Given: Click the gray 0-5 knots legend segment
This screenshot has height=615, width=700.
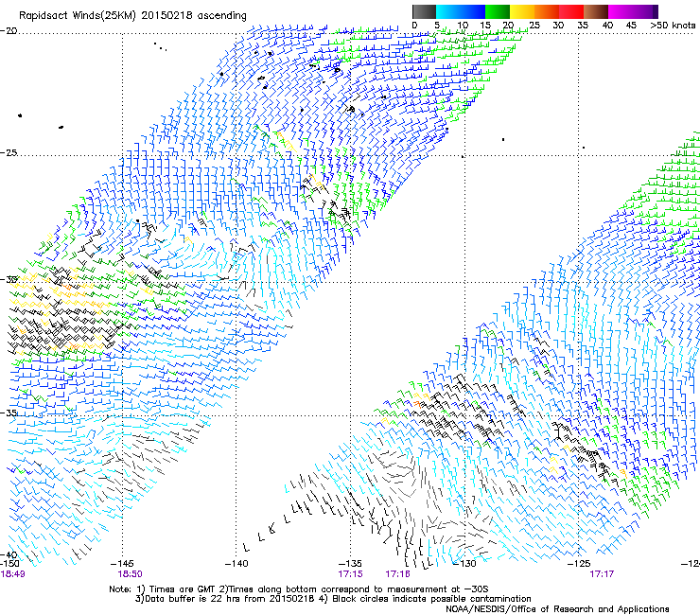Looking at the screenshot, I should pyautogui.click(x=424, y=11).
